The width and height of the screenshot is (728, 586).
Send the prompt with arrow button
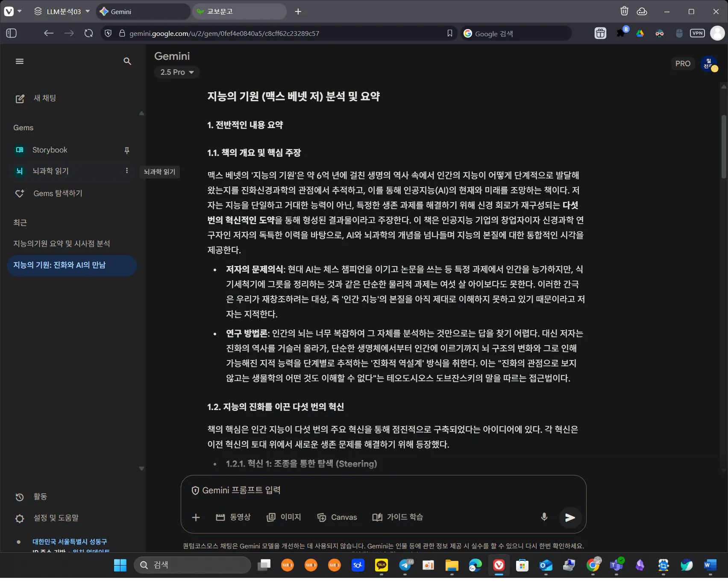coord(570,518)
